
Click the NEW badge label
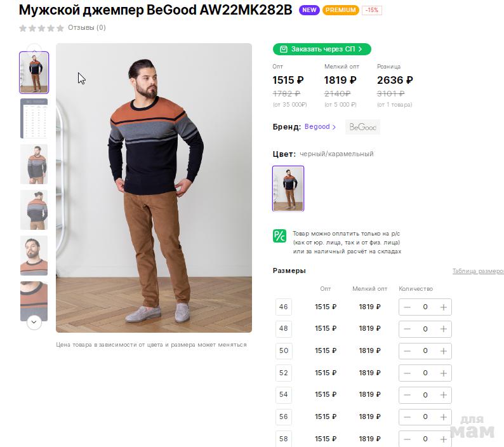pos(309,10)
